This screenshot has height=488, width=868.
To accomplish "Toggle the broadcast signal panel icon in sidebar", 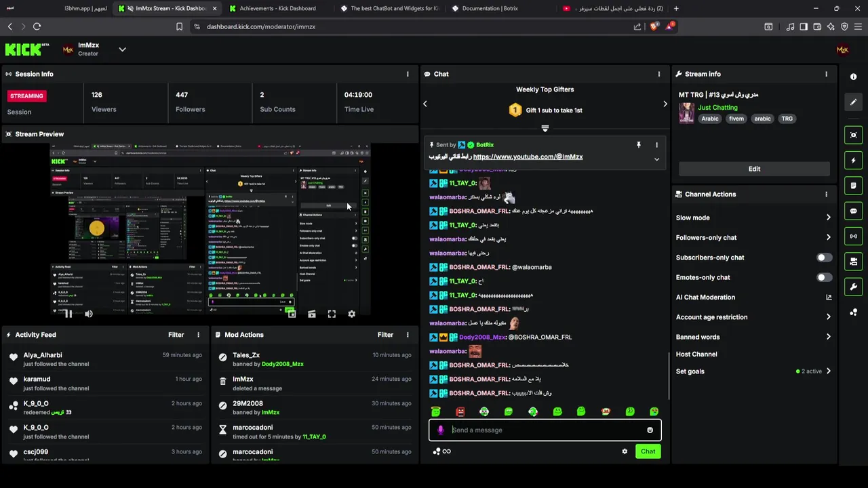I will (x=854, y=236).
